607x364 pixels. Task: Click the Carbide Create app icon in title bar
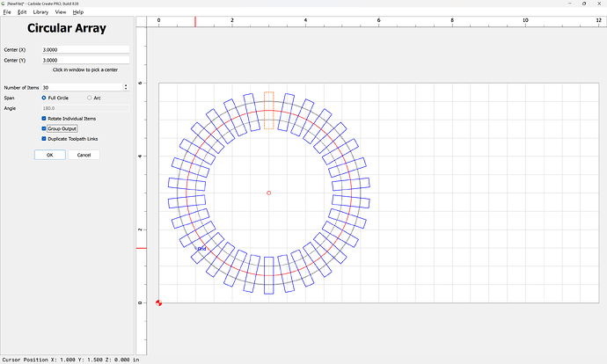point(4,4)
